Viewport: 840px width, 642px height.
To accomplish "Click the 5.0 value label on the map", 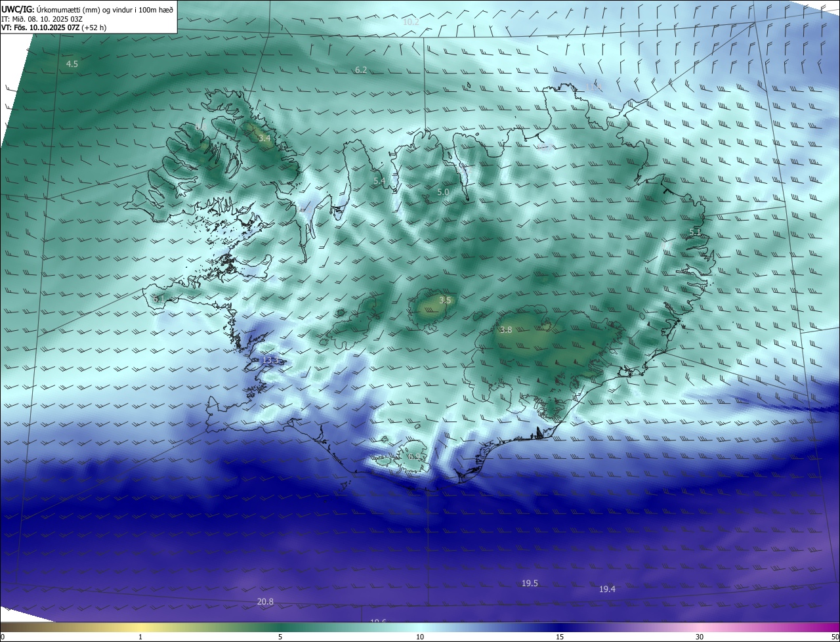I will click(443, 192).
